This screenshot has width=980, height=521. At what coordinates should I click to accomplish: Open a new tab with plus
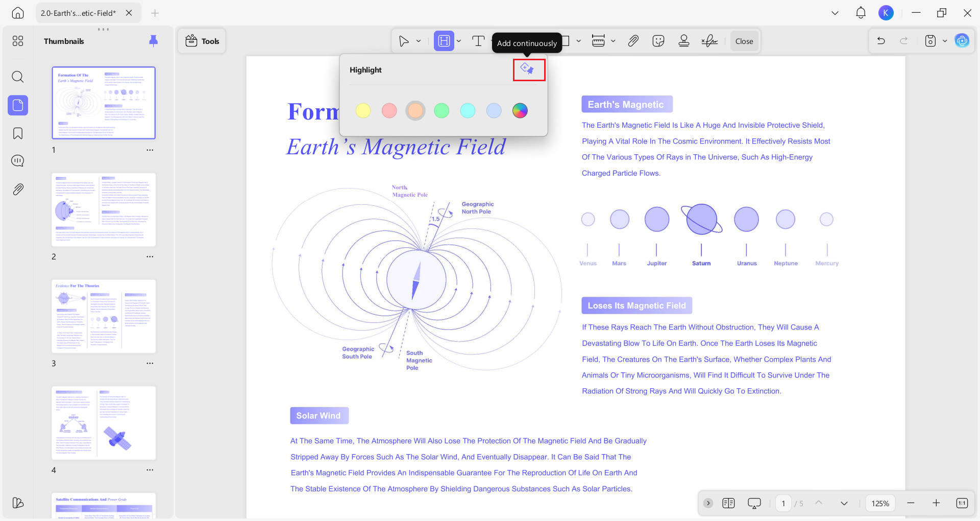click(x=155, y=13)
